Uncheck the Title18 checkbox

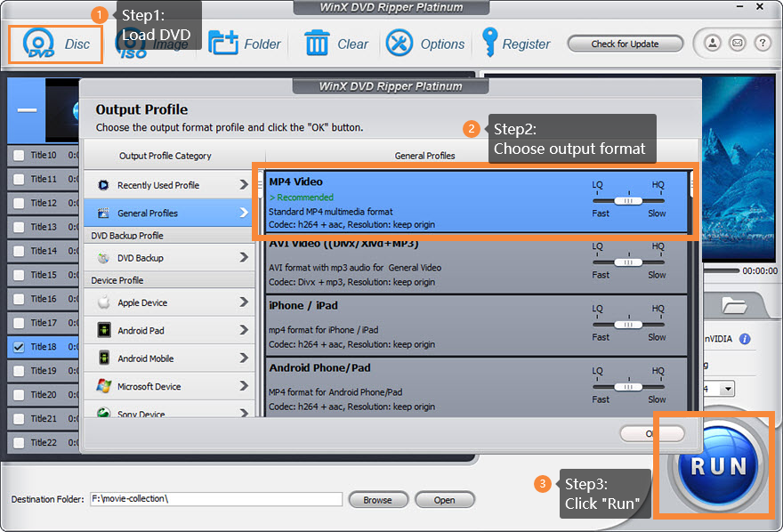(x=19, y=347)
